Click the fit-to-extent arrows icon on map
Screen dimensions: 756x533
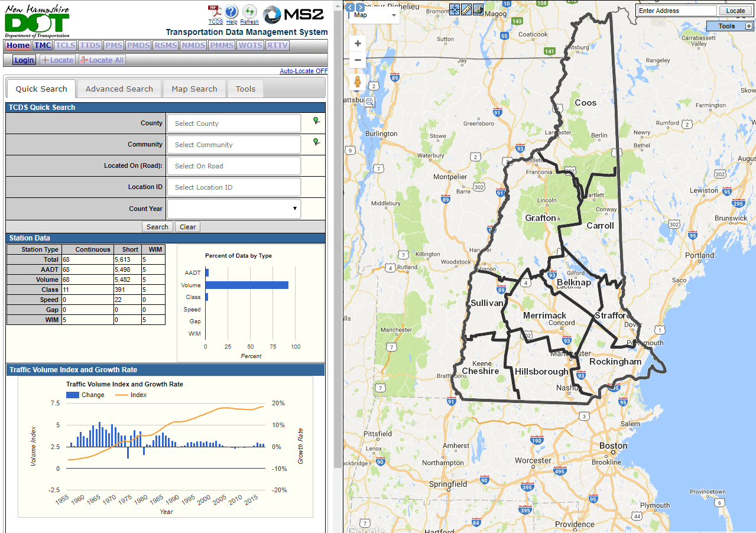click(454, 9)
